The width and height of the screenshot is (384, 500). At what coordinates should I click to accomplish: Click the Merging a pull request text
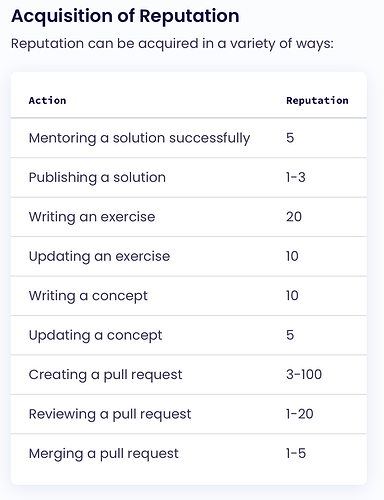point(104,453)
